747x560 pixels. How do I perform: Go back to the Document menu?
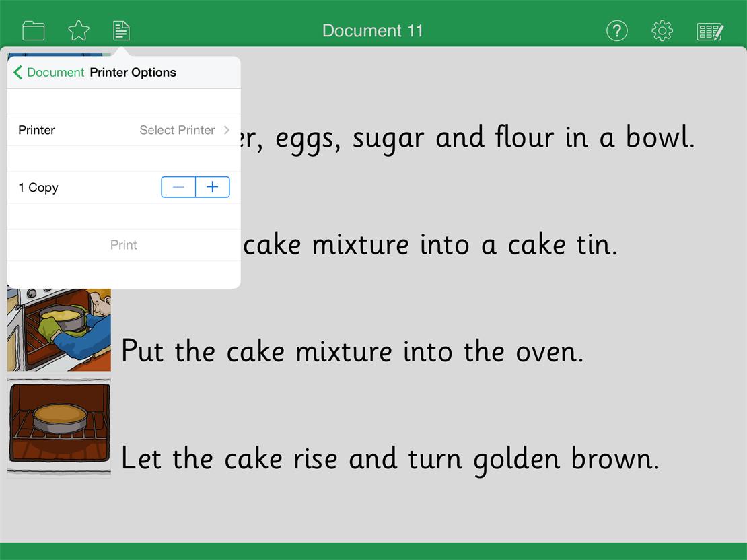(x=48, y=73)
